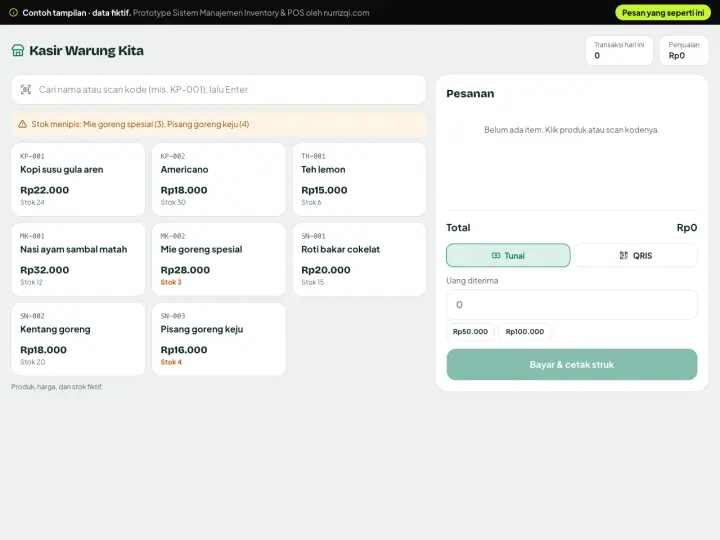This screenshot has height=540, width=720.
Task: Click the Uang diterima label
Action: pos(472,281)
